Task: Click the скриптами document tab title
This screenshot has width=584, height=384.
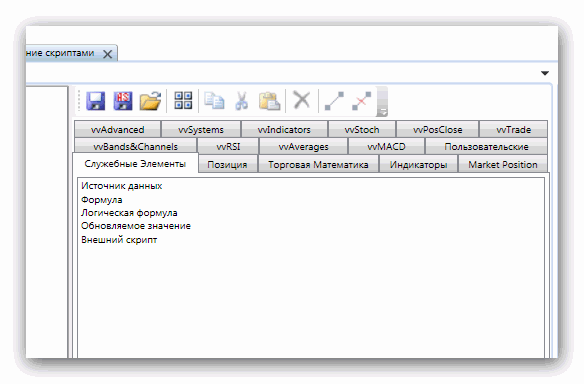Action: (x=60, y=53)
